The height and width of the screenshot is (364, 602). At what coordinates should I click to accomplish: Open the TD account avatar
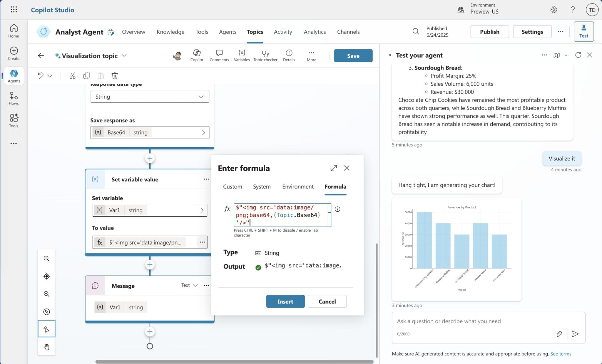pos(592,10)
